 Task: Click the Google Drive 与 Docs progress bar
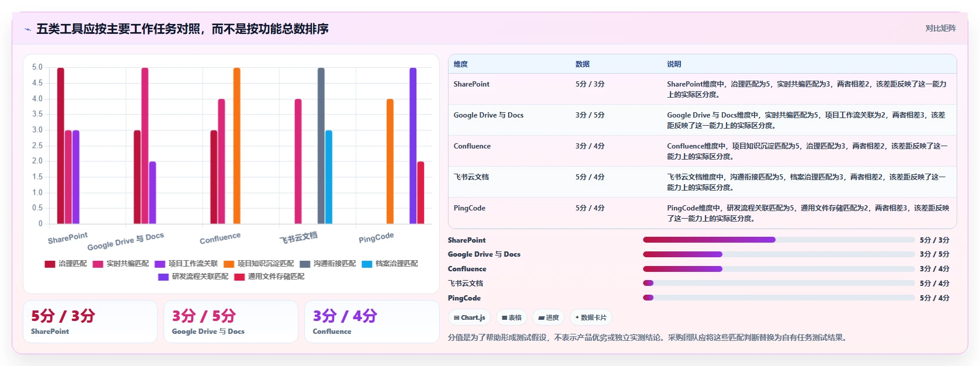[779, 254]
